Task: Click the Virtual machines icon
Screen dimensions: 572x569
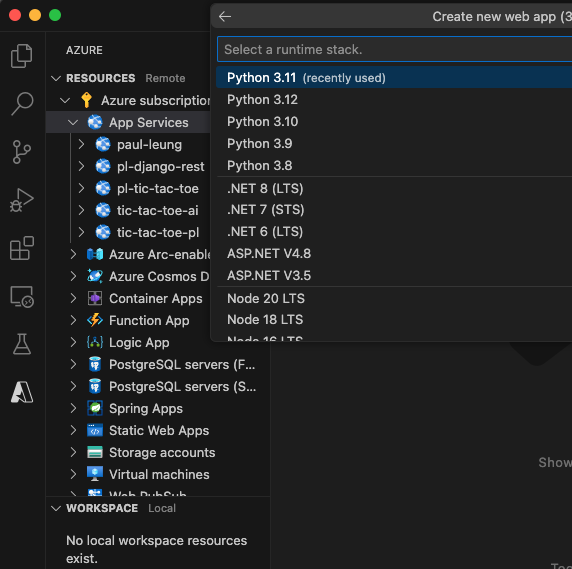Action: point(95,474)
